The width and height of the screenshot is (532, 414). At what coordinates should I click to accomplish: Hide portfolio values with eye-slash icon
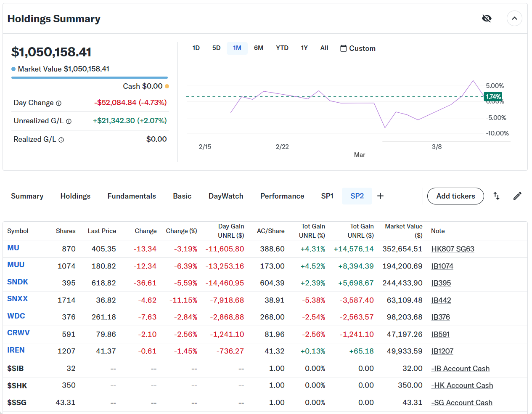[x=487, y=19]
